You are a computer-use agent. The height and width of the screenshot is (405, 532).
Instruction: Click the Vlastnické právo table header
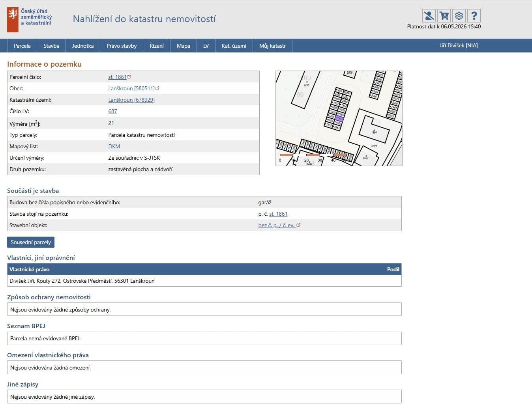(30, 269)
